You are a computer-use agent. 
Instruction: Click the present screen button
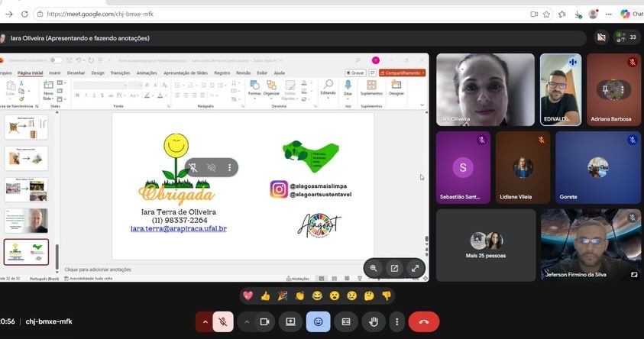point(290,321)
